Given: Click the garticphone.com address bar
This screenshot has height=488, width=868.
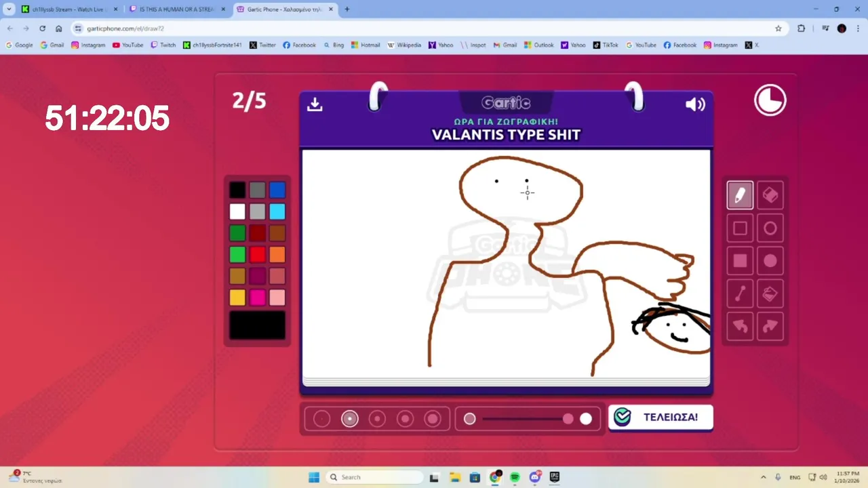Looking at the screenshot, I should 427,28.
